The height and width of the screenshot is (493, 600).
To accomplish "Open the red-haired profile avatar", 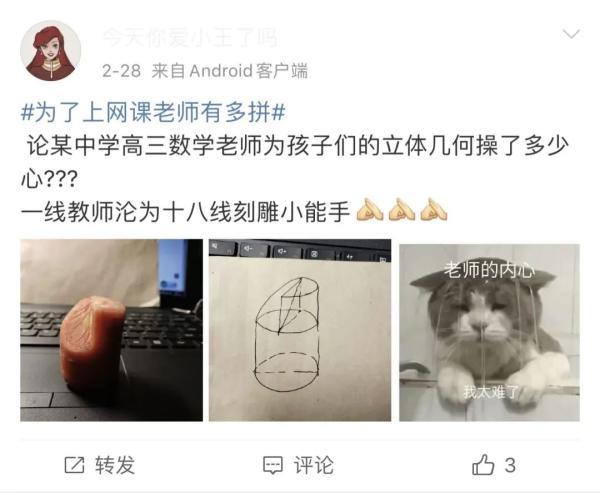I will [x=51, y=51].
